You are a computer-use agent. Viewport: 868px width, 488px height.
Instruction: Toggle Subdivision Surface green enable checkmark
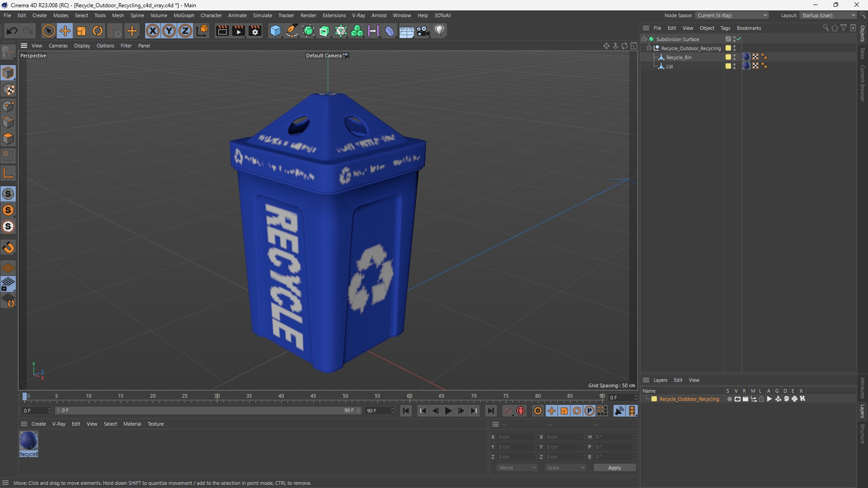pos(739,39)
